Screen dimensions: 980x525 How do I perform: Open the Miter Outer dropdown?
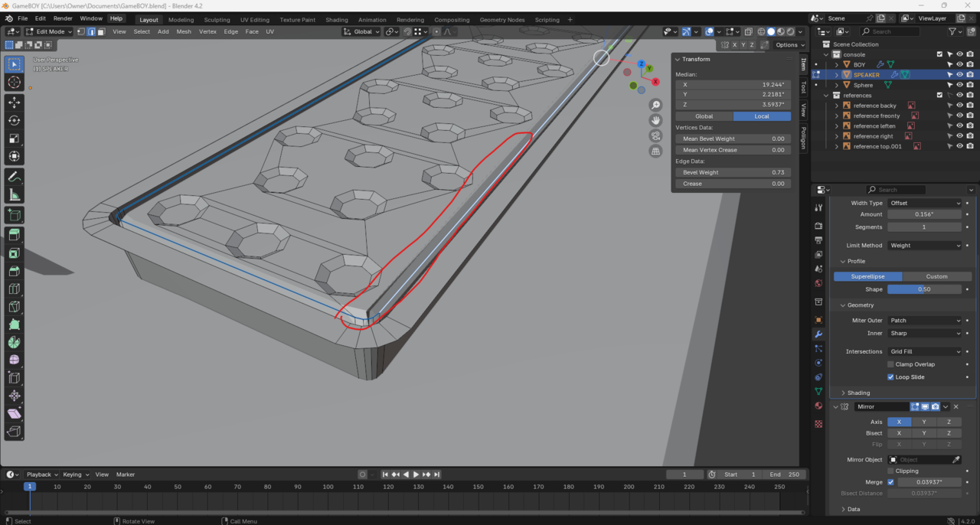coord(924,321)
